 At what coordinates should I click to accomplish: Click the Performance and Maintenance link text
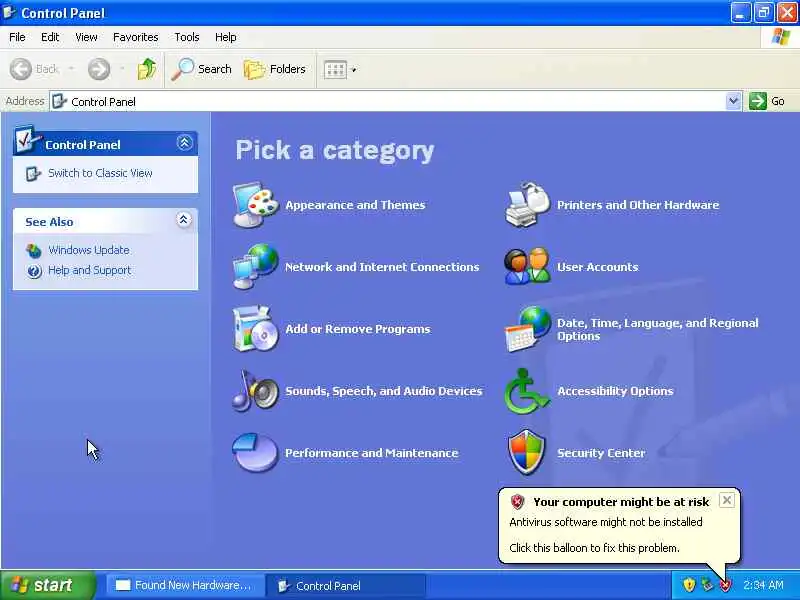pos(371,453)
